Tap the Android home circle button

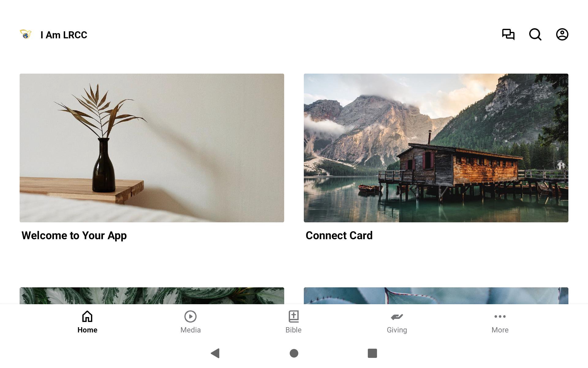[x=294, y=353]
